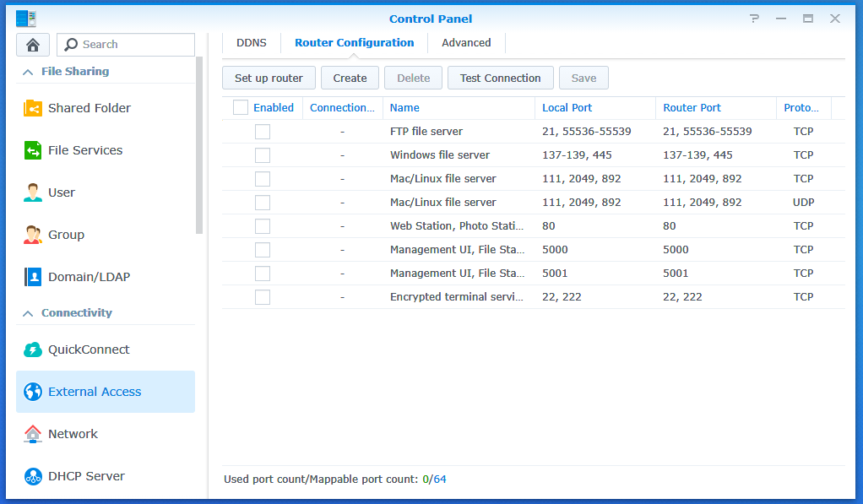Collapse the Connectivity section
The width and height of the screenshot is (863, 504).
pyautogui.click(x=28, y=313)
